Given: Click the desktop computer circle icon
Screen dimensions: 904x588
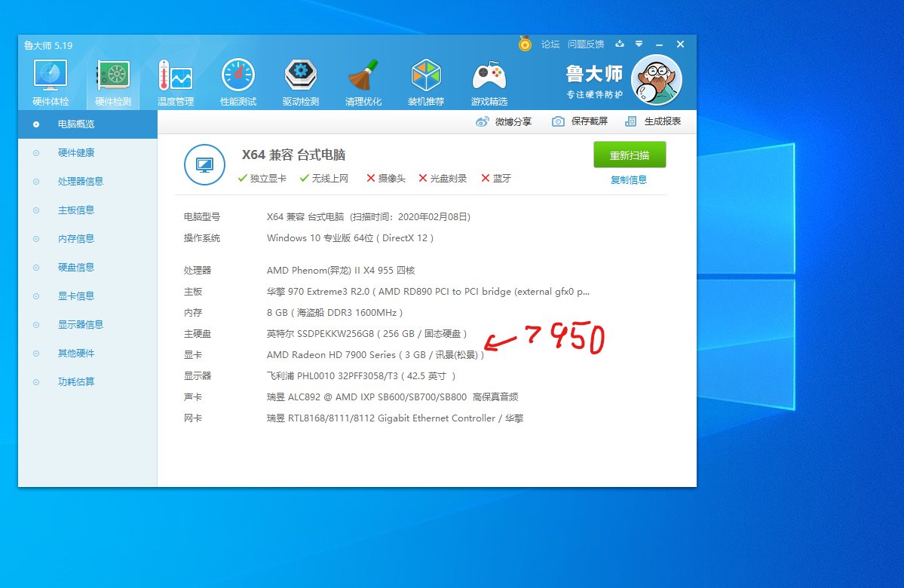Looking at the screenshot, I should 204,165.
